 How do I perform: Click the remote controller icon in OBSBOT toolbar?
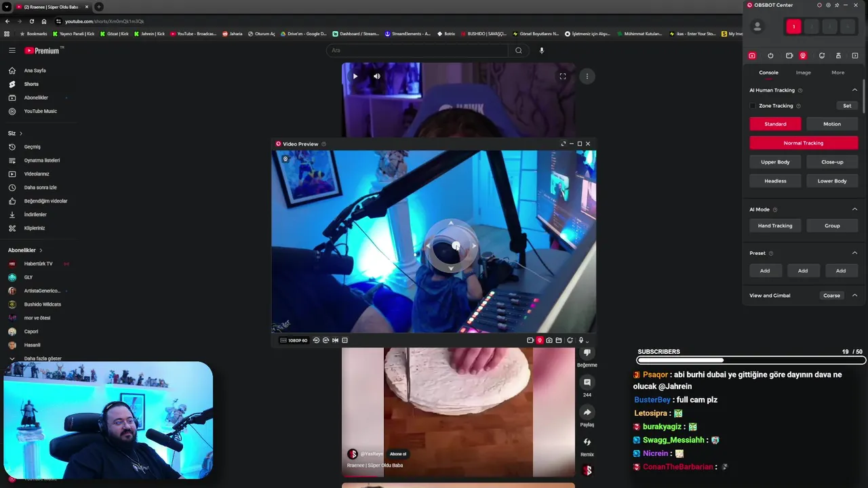coord(838,56)
